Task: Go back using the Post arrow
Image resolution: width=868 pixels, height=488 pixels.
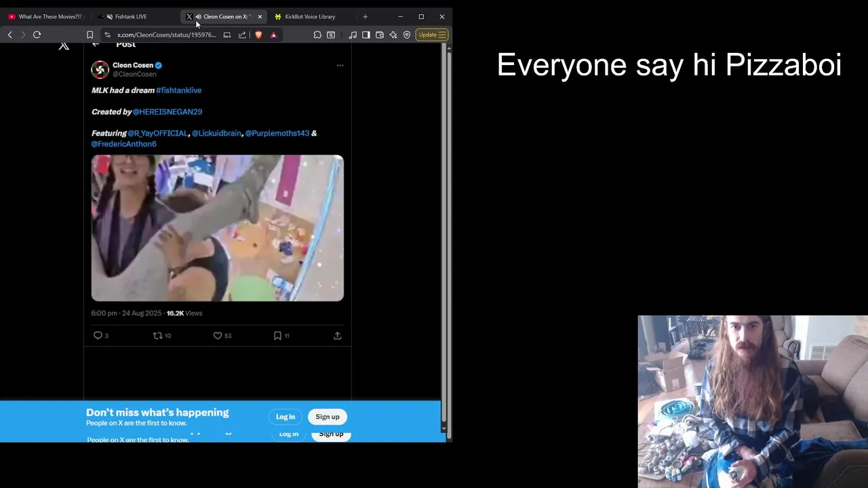Action: click(96, 44)
